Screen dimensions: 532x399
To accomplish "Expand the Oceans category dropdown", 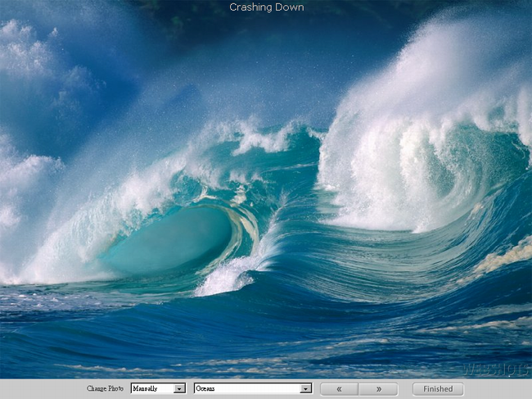I will (252, 388).
